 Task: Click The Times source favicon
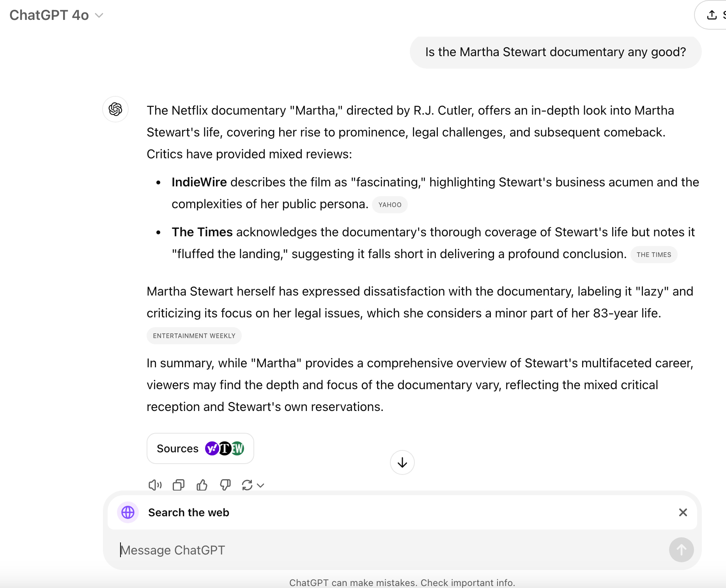point(225,448)
